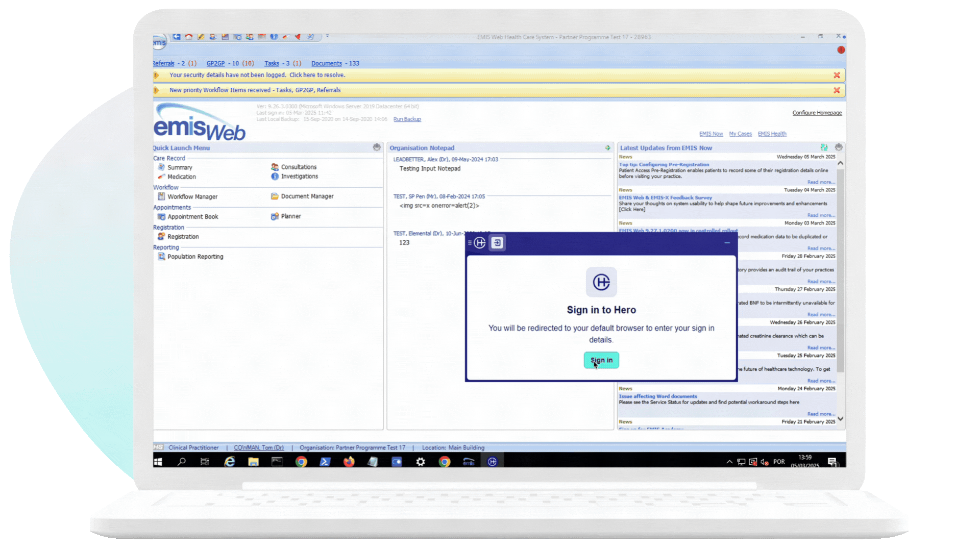
Task: Open the GP2GP workflow link
Action: coord(215,63)
